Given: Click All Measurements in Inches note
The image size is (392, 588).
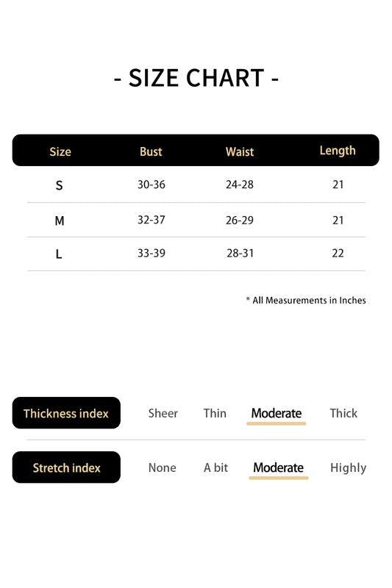Looking at the screenshot, I should tap(306, 301).
